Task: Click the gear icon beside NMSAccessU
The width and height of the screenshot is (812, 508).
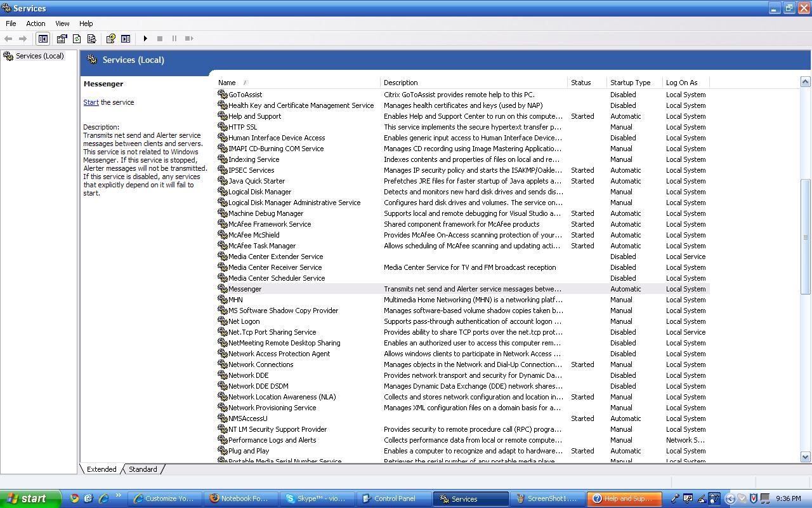Action: (223, 418)
